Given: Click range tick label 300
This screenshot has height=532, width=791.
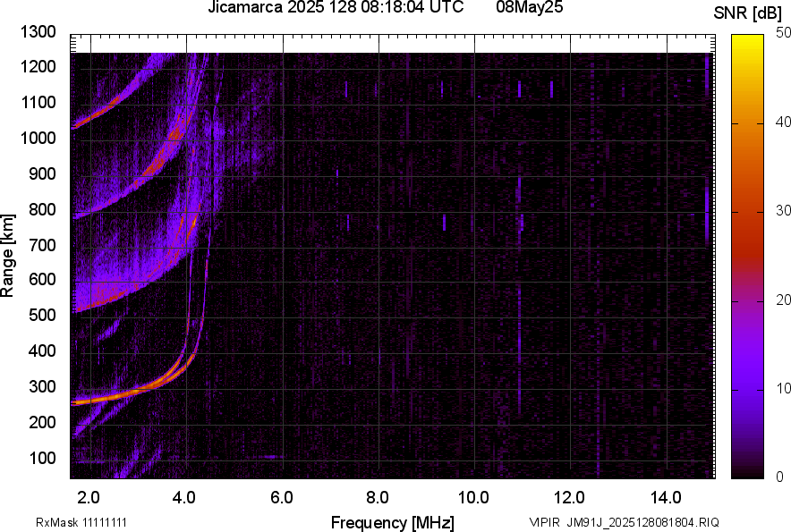Looking at the screenshot, I should pyautogui.click(x=42, y=386).
